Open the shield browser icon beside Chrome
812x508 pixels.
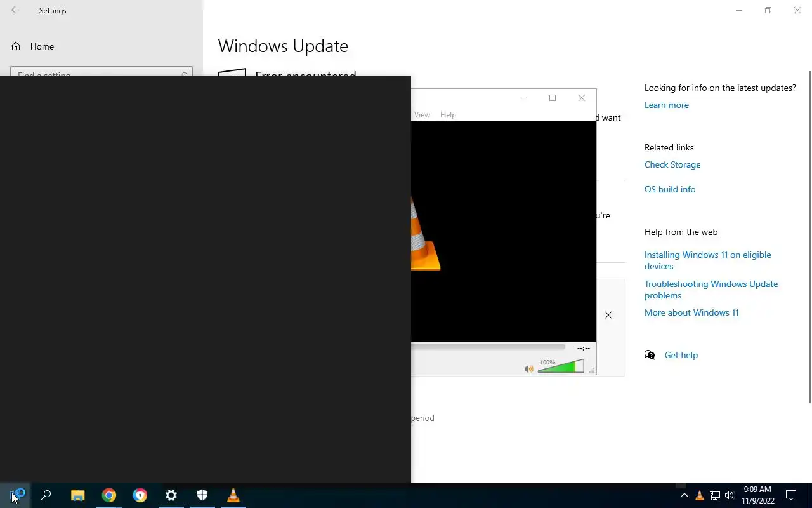(140, 495)
